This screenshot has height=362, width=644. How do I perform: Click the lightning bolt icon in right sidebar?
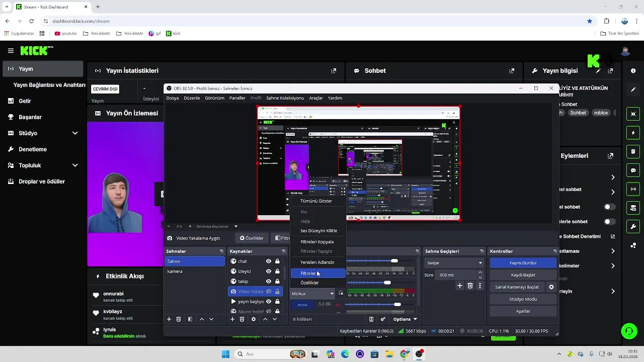coord(633,133)
